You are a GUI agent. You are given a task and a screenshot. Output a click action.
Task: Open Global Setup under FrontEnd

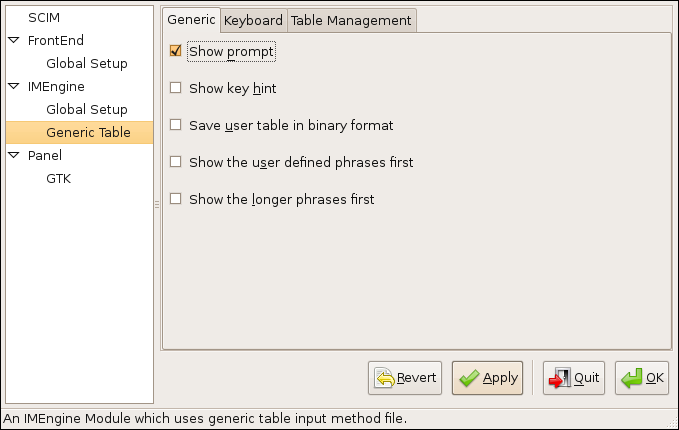point(87,64)
